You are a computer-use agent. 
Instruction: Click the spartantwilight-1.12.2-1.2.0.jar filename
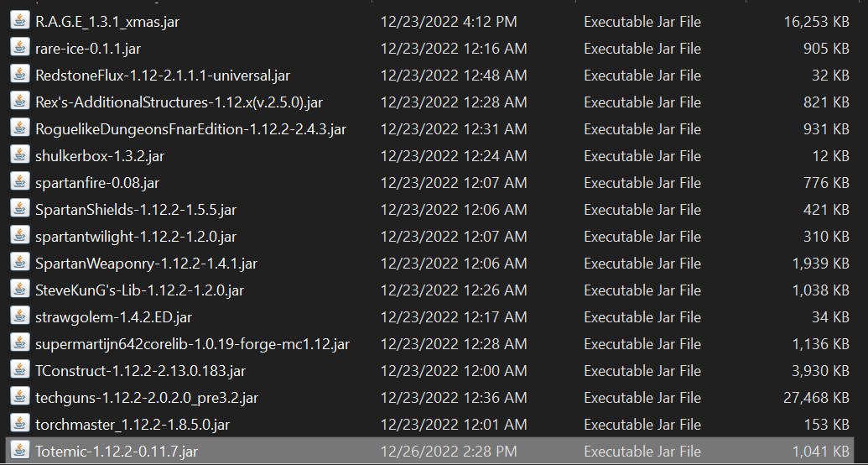(136, 237)
